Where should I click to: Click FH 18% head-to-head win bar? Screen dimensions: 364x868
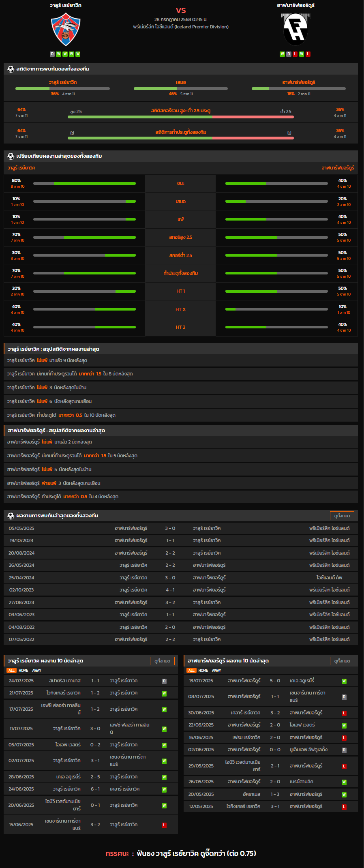[x=299, y=88]
